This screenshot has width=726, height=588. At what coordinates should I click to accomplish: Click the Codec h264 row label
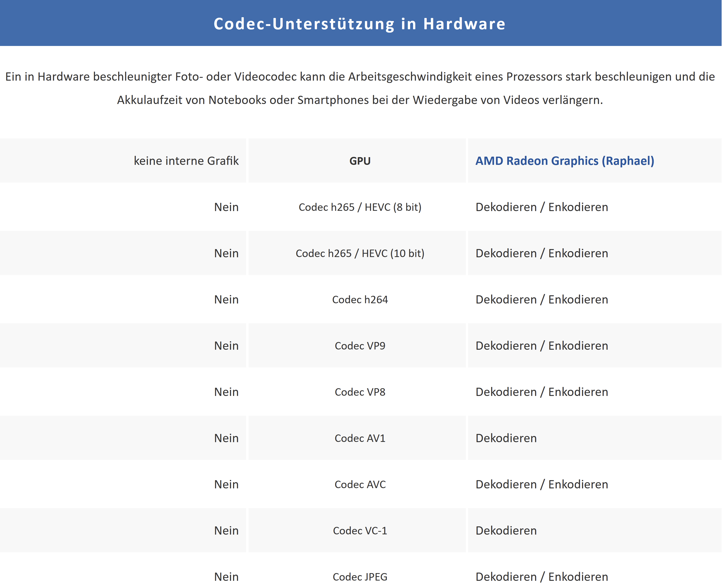pyautogui.click(x=360, y=299)
